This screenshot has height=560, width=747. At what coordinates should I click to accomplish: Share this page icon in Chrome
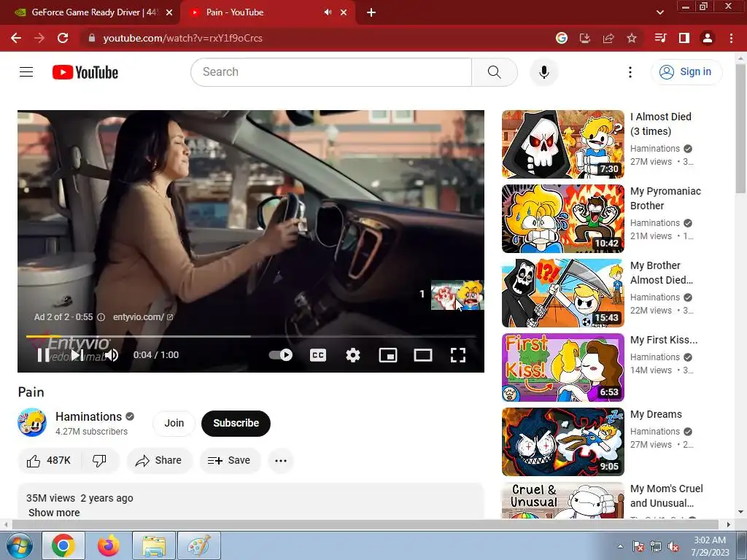pyautogui.click(x=608, y=38)
